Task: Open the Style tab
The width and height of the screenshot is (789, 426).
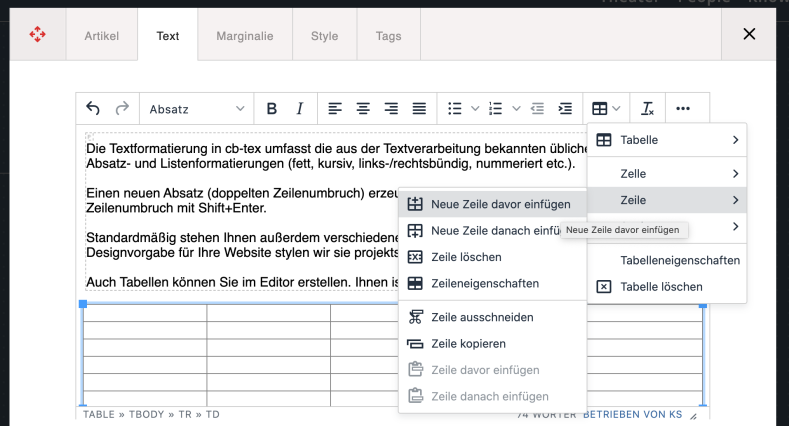Action: point(324,36)
